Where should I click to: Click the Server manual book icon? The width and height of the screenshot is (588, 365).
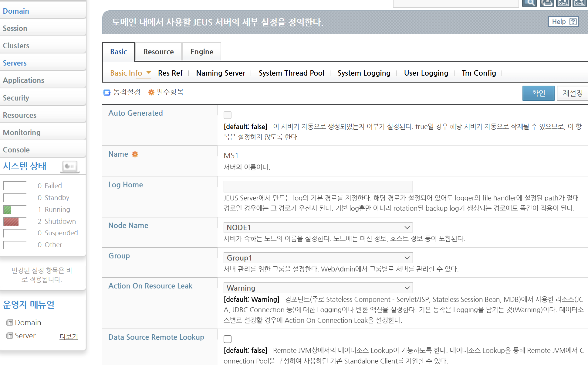[10, 336]
